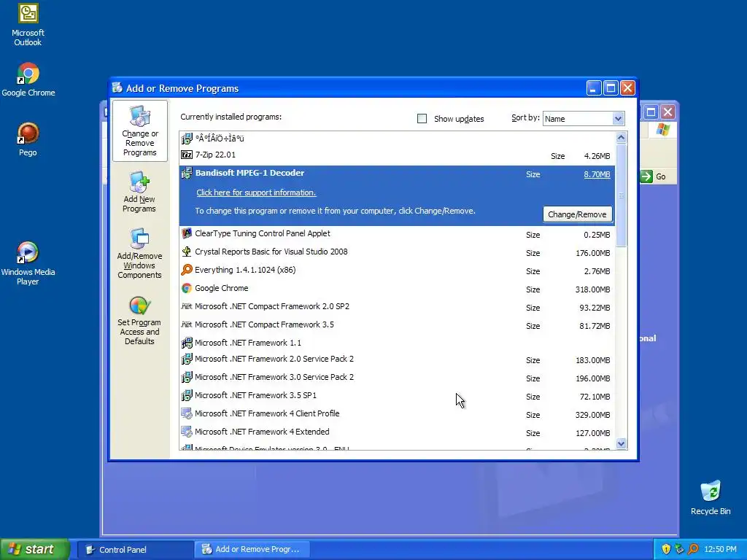The height and width of the screenshot is (560, 747).
Task: Select ClearType Tuning Control Panel Applet
Action: pyautogui.click(x=397, y=234)
